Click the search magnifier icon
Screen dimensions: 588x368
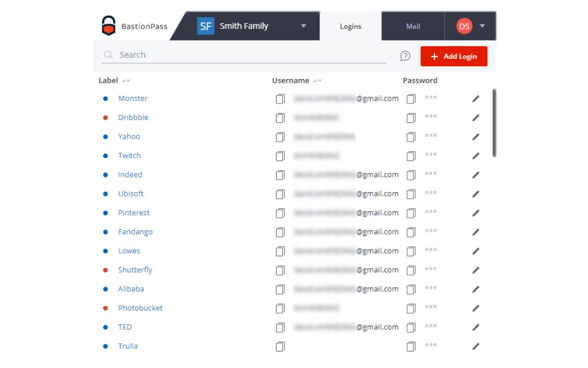[108, 55]
